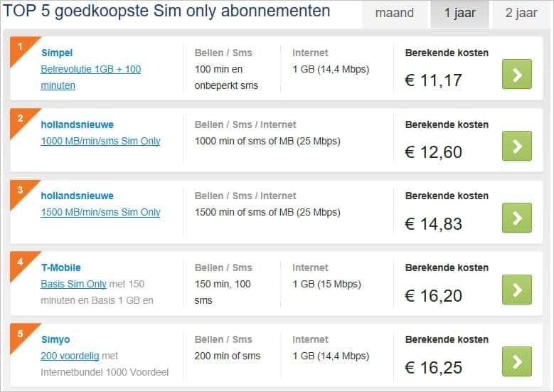This screenshot has width=554, height=392.
Task: Switch to the 2 jaar tab
Action: pyautogui.click(x=521, y=14)
